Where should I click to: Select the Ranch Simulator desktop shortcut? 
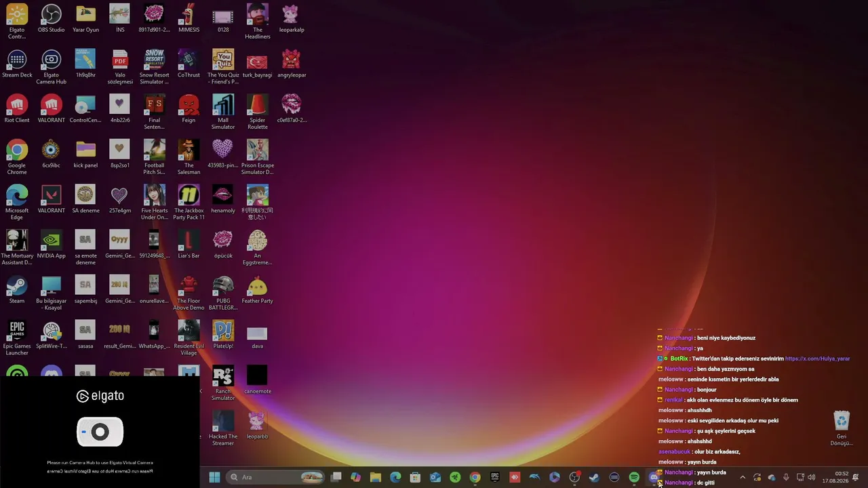pos(223,384)
